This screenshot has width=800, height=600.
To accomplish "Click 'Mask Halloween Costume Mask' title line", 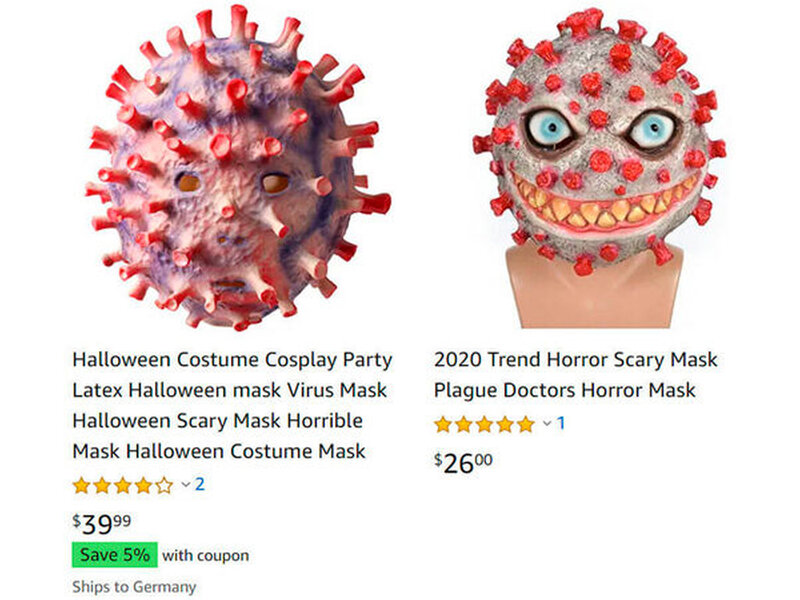I will point(219,452).
